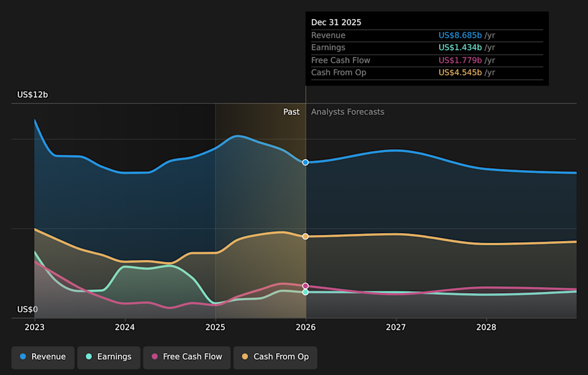588x375 pixels.
Task: Select the 2024 year label on the axis
Action: [x=125, y=327]
